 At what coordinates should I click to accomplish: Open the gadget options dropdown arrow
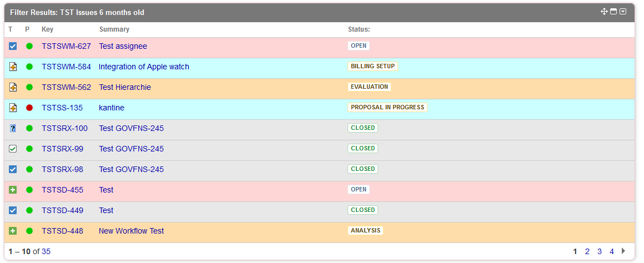[623, 12]
